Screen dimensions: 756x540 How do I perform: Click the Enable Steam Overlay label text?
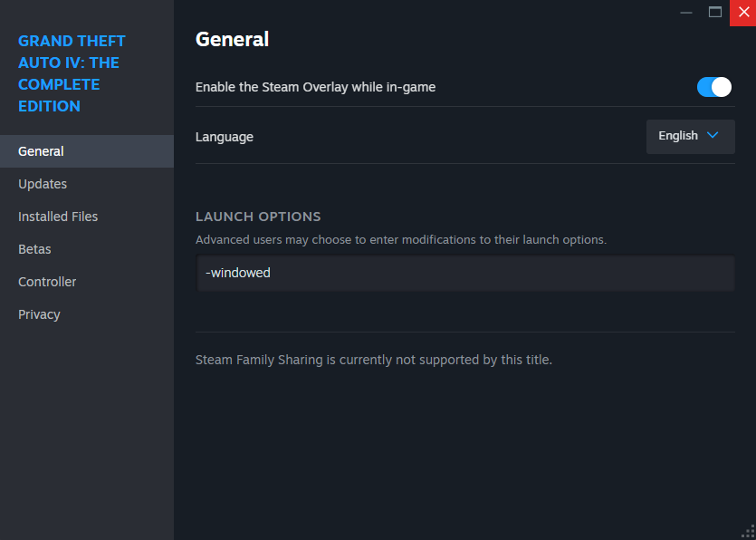[x=315, y=87]
